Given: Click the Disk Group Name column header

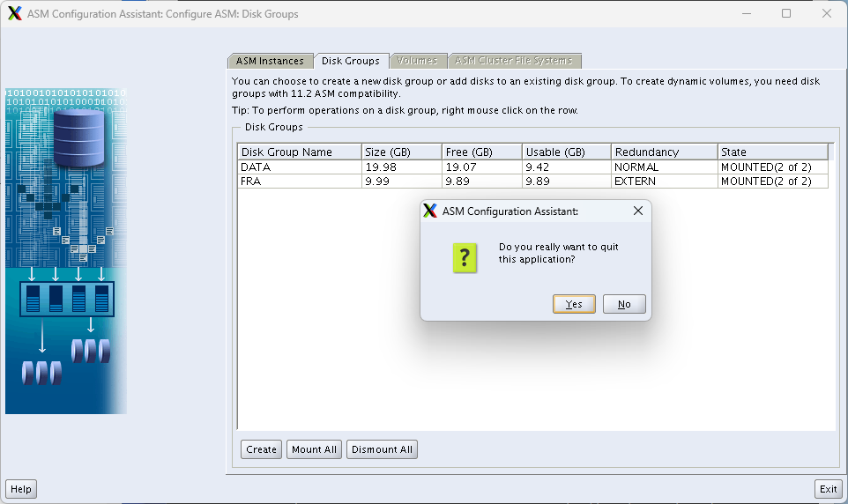Looking at the screenshot, I should coord(300,152).
